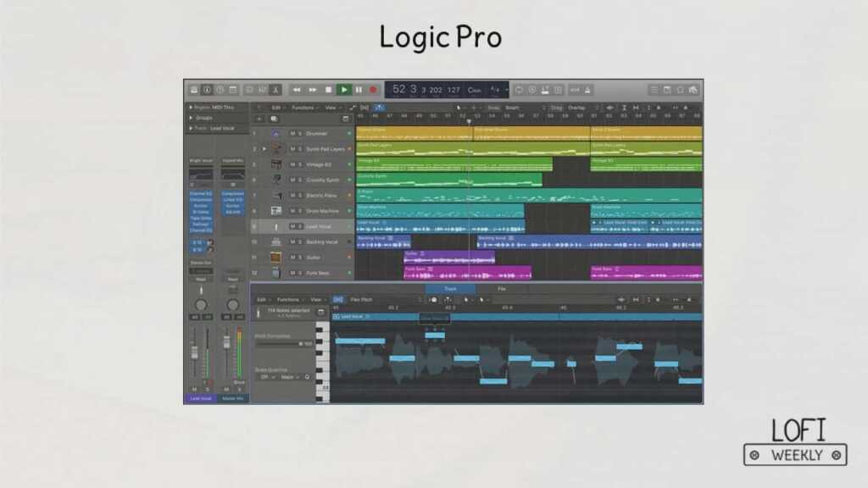868x488 pixels.
Task: Expand the Synth Pad Layers track stack
Action: pos(264,149)
